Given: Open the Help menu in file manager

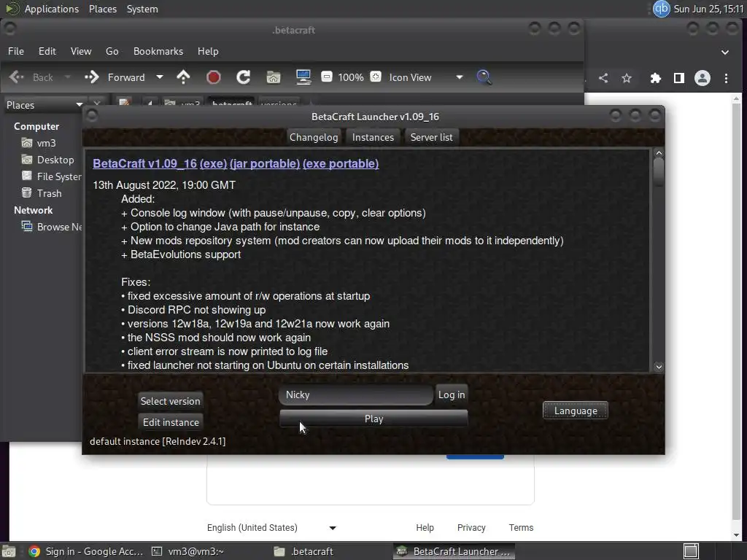Looking at the screenshot, I should (208, 51).
